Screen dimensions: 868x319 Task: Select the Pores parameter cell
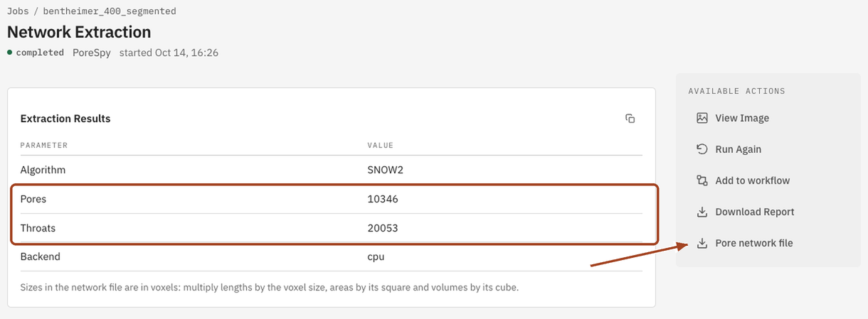tap(33, 199)
